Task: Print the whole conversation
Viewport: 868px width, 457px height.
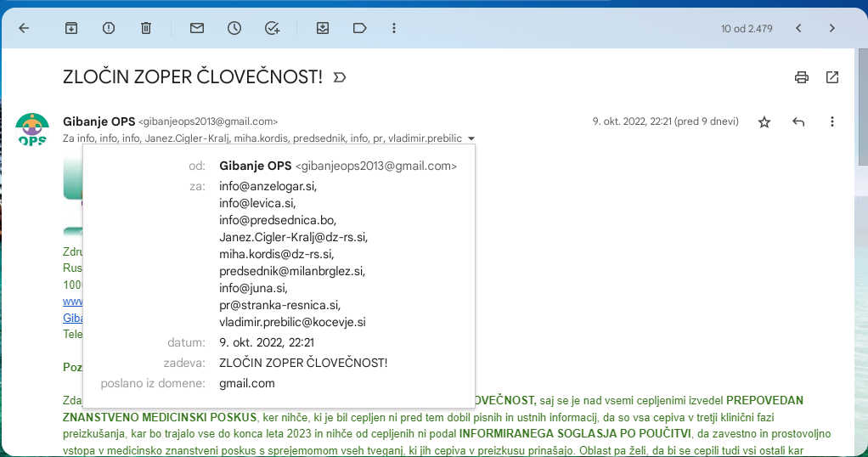Action: 801,77
